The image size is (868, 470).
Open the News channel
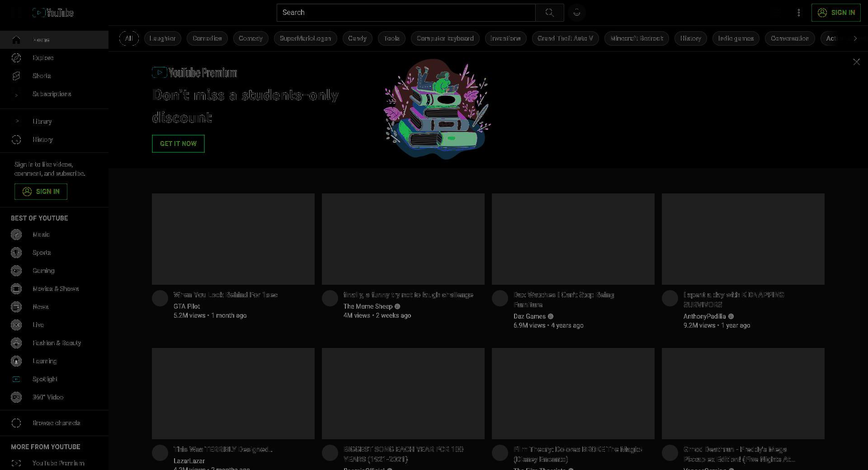[x=54, y=307]
